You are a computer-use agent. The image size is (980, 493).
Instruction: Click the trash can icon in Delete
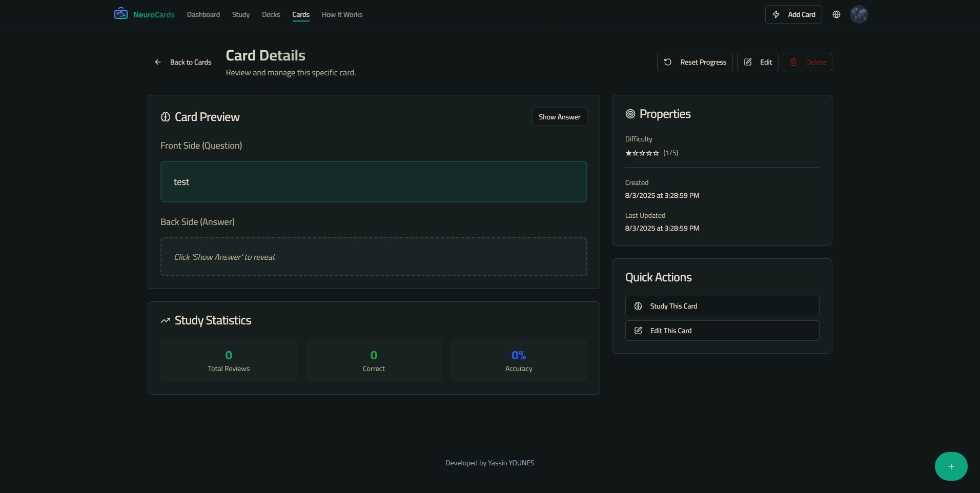pyautogui.click(x=793, y=62)
